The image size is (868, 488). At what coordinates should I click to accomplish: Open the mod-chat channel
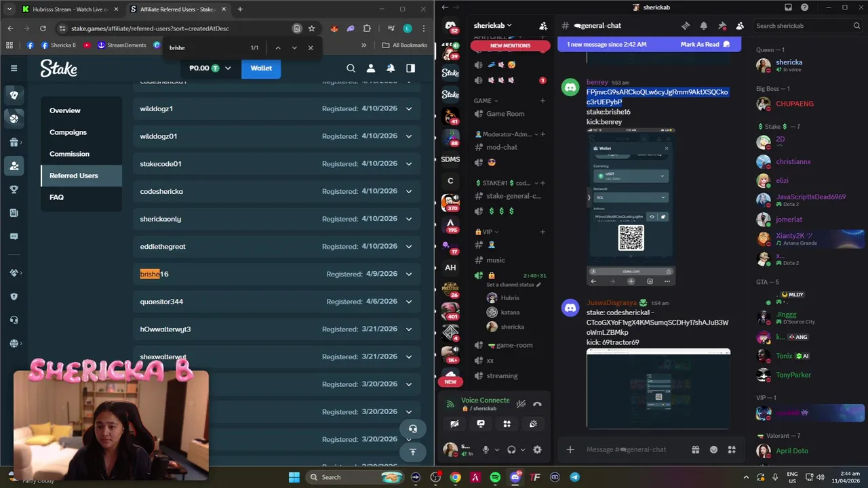[x=502, y=147]
